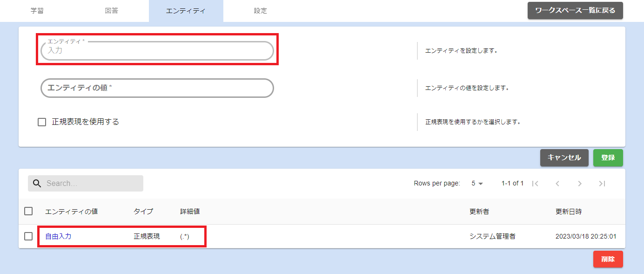The width and height of the screenshot is (644, 274).
Task: Jump to the last page icon
Action: [602, 184]
